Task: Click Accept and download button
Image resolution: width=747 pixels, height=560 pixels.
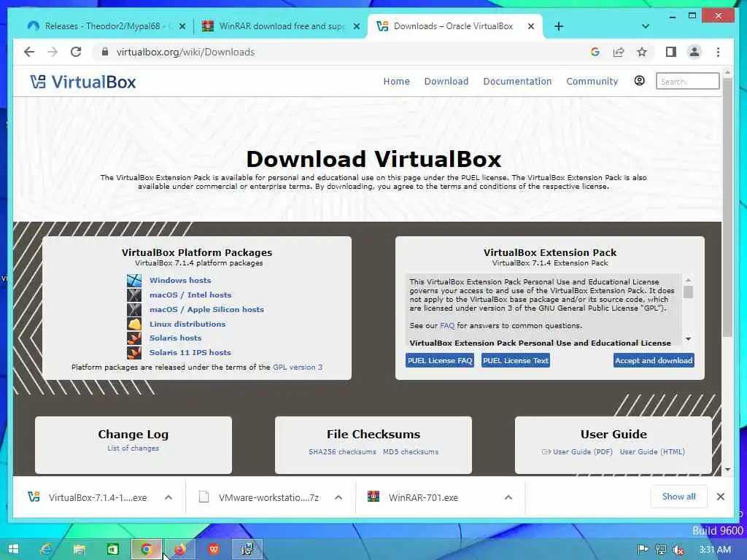Action: 654,360
